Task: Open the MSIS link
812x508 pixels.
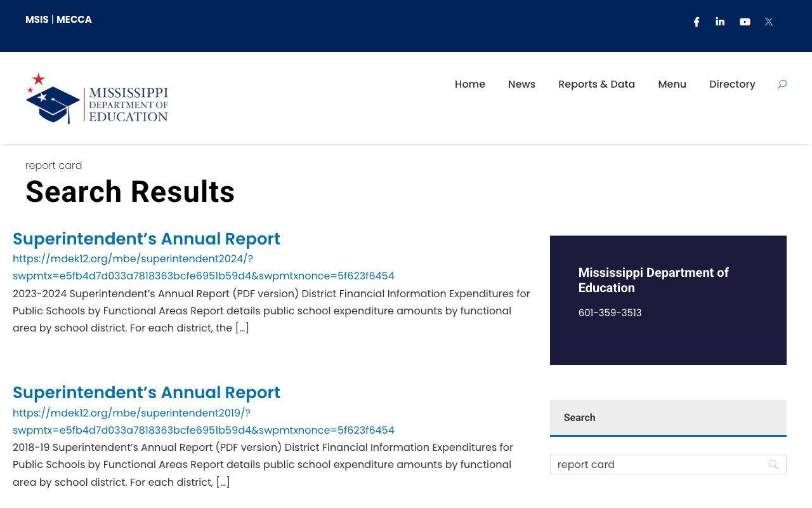Action: pos(37,20)
